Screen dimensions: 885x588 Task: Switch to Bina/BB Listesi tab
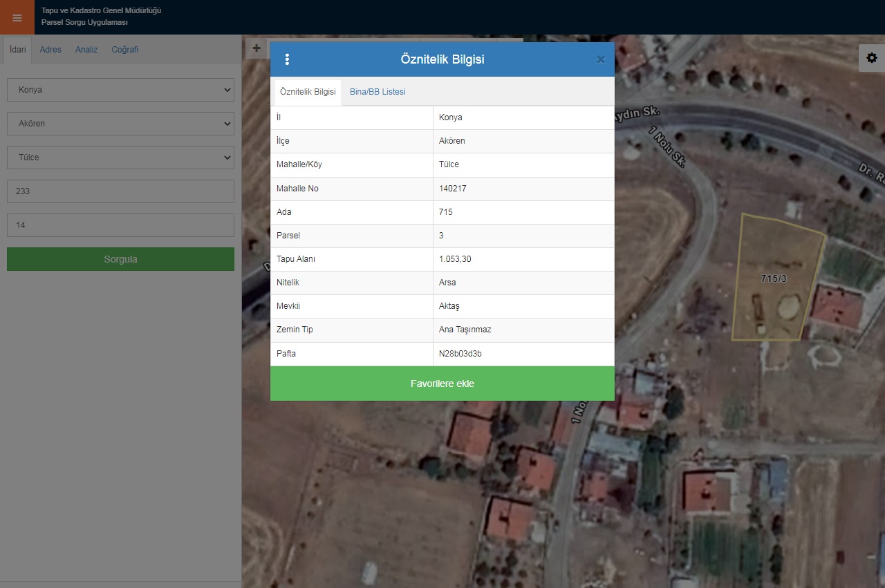pyautogui.click(x=378, y=92)
